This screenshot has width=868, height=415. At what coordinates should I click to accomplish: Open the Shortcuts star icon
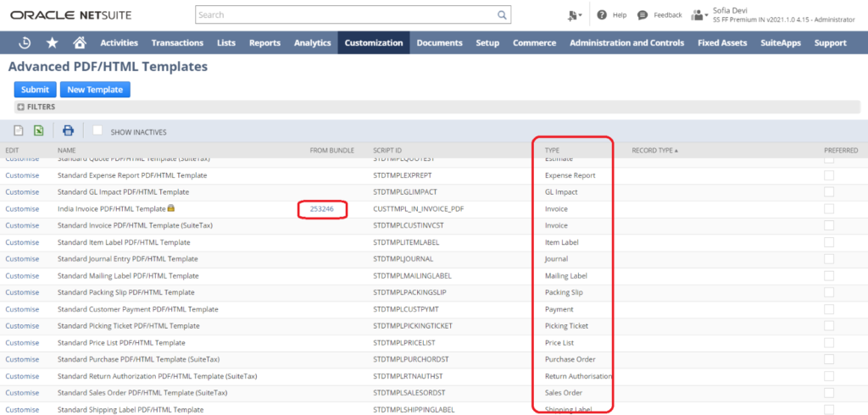(x=53, y=43)
